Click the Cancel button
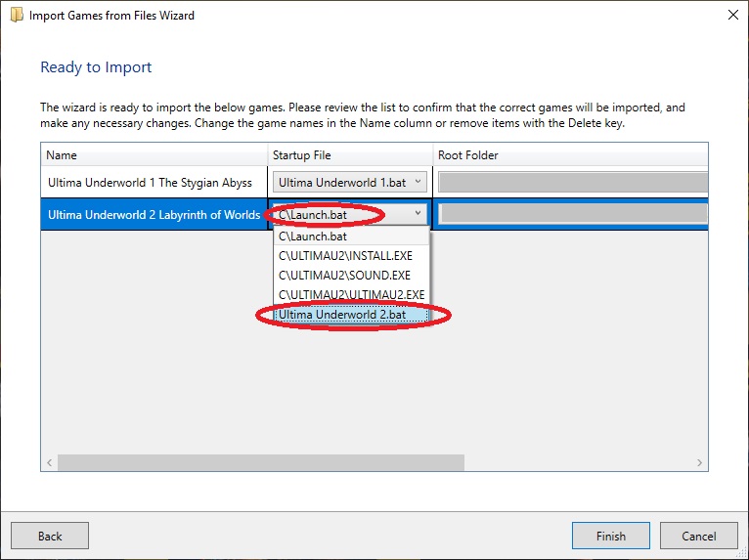This screenshot has height=560, width=749. 699,536
